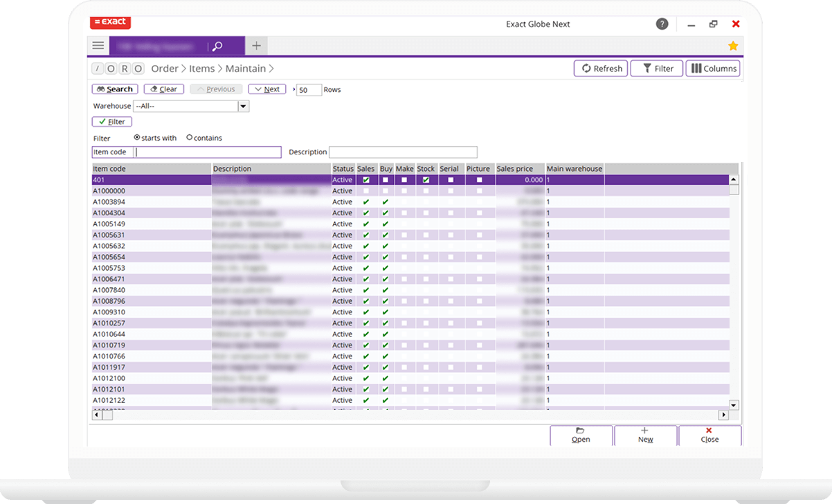Toggle Sales checkbox for item 401
This screenshot has width=832, height=504.
365,180
